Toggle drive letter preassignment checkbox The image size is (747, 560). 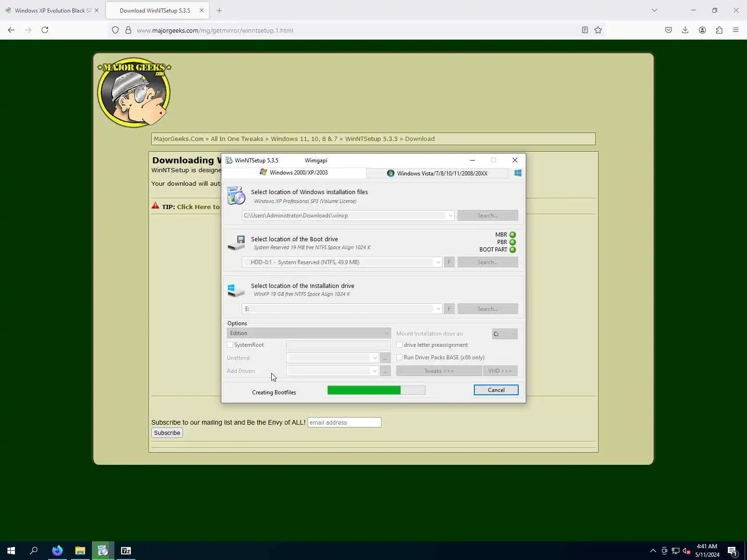(x=400, y=345)
